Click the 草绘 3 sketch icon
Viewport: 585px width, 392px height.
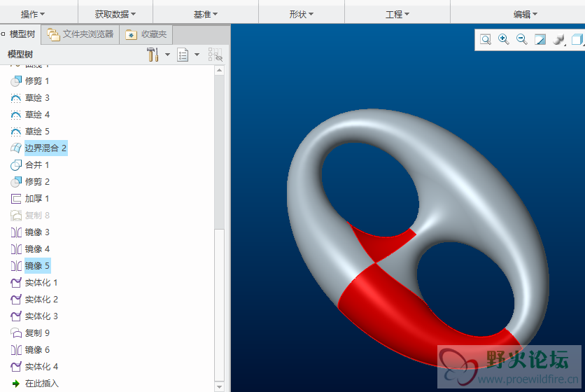pos(15,98)
